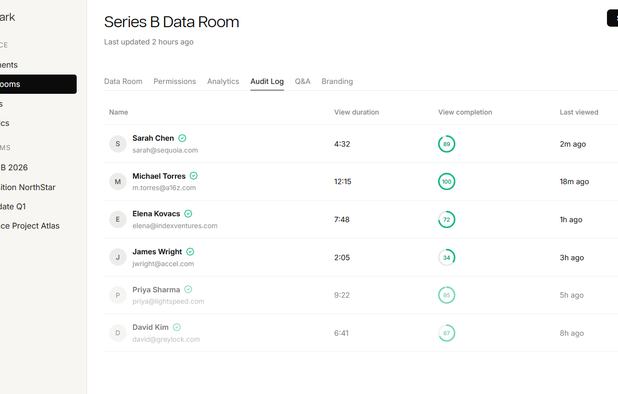Switch to the Permissions tab
This screenshot has height=394, width=618.
click(x=175, y=81)
